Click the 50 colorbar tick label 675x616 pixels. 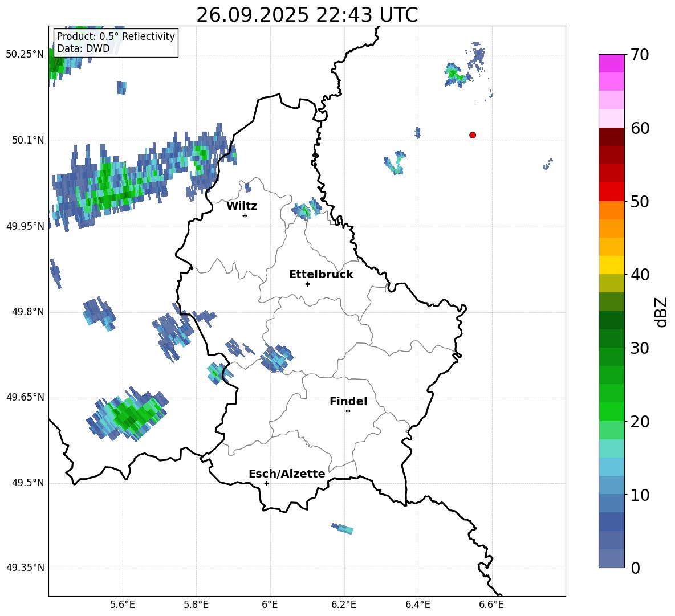click(640, 201)
